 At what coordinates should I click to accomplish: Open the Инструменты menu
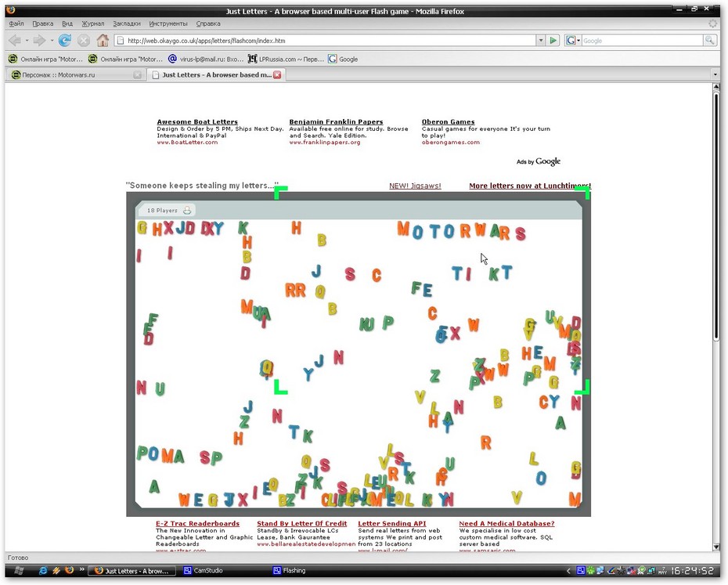[168, 23]
